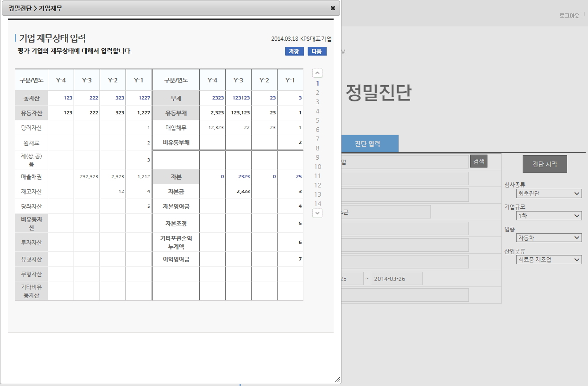Image resolution: width=588 pixels, height=386 pixels.
Task: Open the 업종 dropdown showing 자동차
Action: pyautogui.click(x=549, y=238)
